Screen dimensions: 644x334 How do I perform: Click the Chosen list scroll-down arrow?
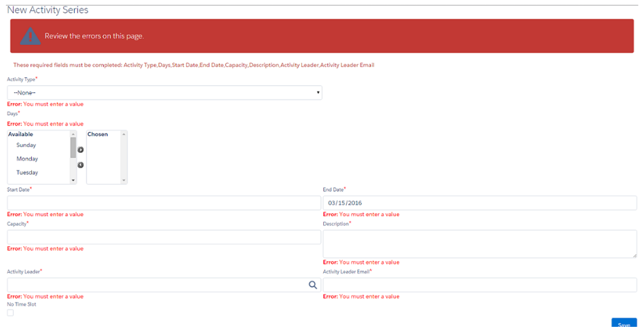124,180
